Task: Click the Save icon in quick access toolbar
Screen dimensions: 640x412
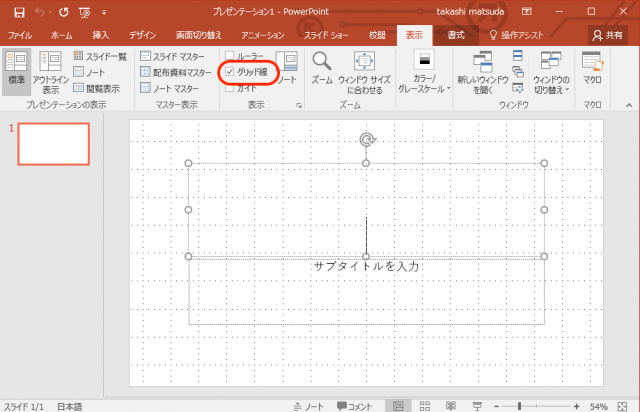Action: [x=19, y=13]
